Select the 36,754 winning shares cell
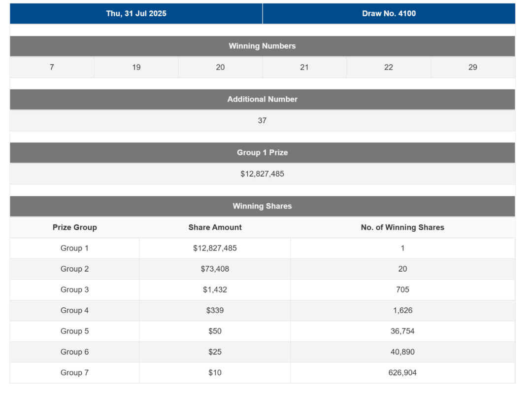 tap(403, 331)
